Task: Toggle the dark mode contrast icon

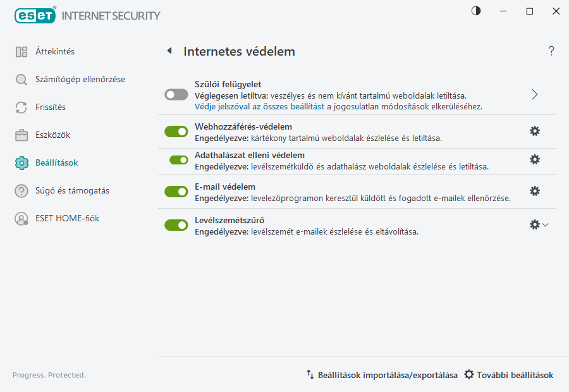Action: (475, 11)
